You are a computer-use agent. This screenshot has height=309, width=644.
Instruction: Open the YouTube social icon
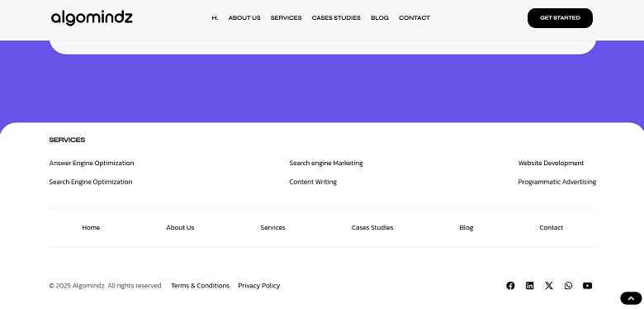[587, 286]
